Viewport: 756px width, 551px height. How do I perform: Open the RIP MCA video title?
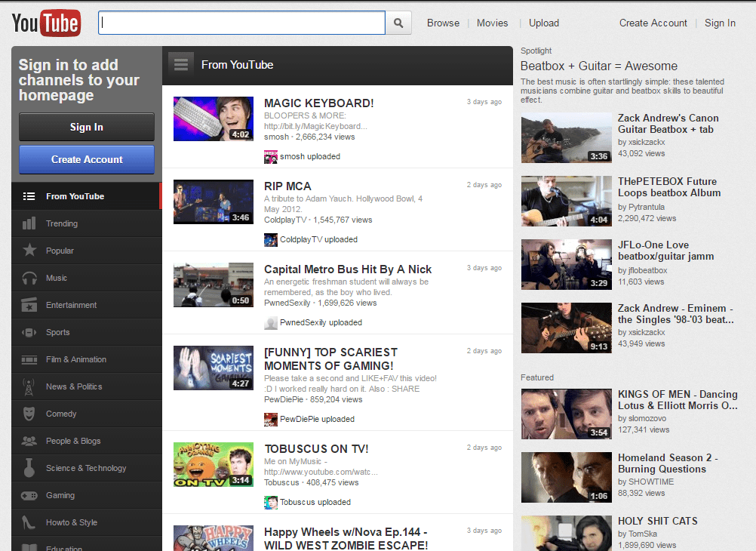click(287, 186)
